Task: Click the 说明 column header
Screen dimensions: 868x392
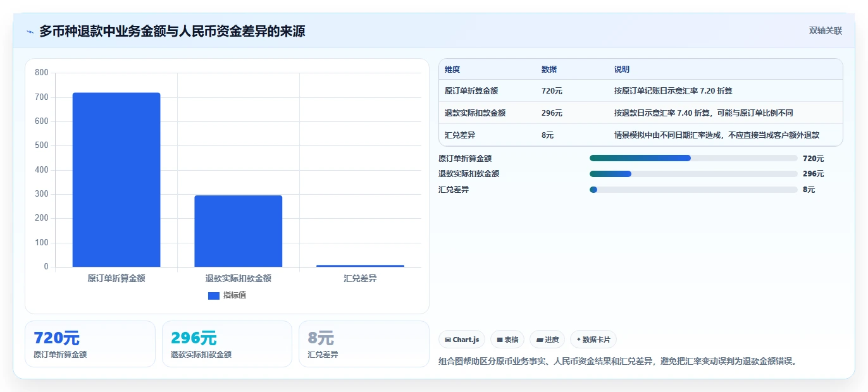Action: point(622,70)
